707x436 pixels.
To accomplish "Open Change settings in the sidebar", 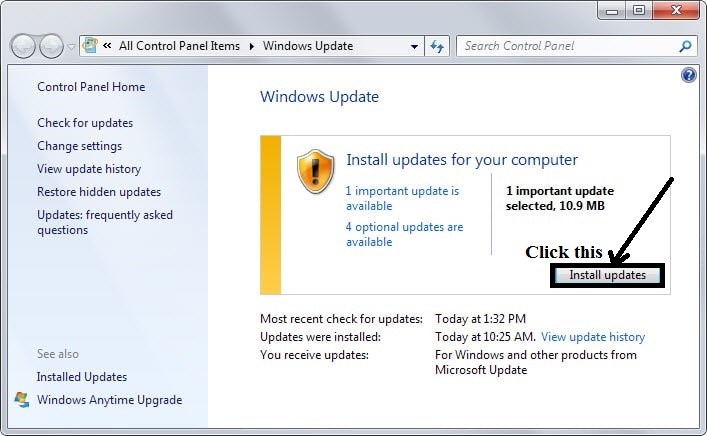I will click(79, 146).
